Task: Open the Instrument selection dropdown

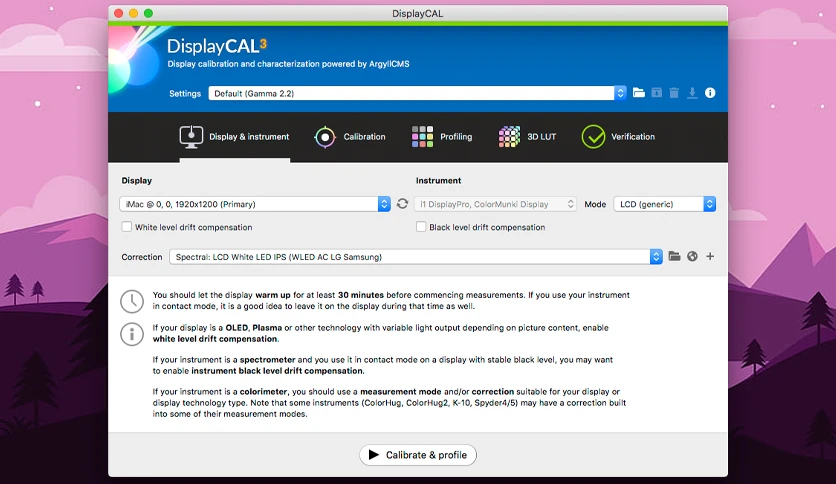Action: tap(495, 204)
